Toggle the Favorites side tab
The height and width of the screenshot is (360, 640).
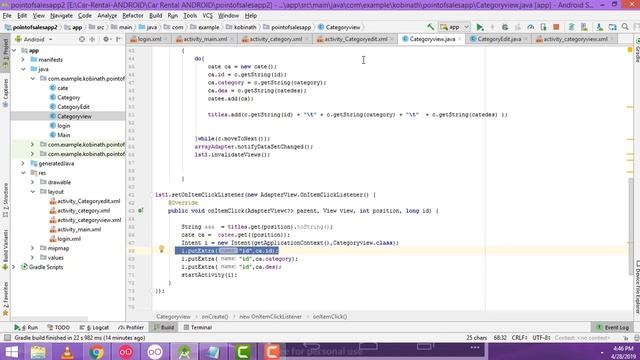click(5, 298)
